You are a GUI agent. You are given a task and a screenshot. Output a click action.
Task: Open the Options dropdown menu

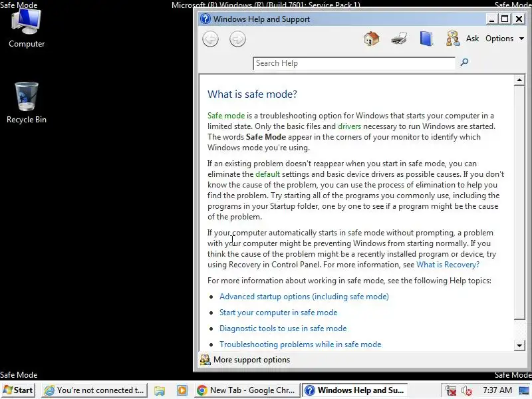tap(505, 39)
